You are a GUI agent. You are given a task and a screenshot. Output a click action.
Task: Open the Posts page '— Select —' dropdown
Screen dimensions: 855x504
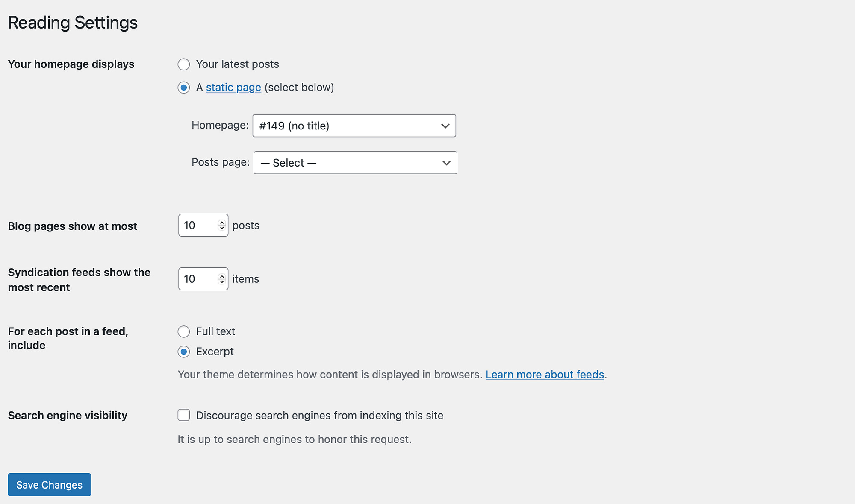click(355, 163)
